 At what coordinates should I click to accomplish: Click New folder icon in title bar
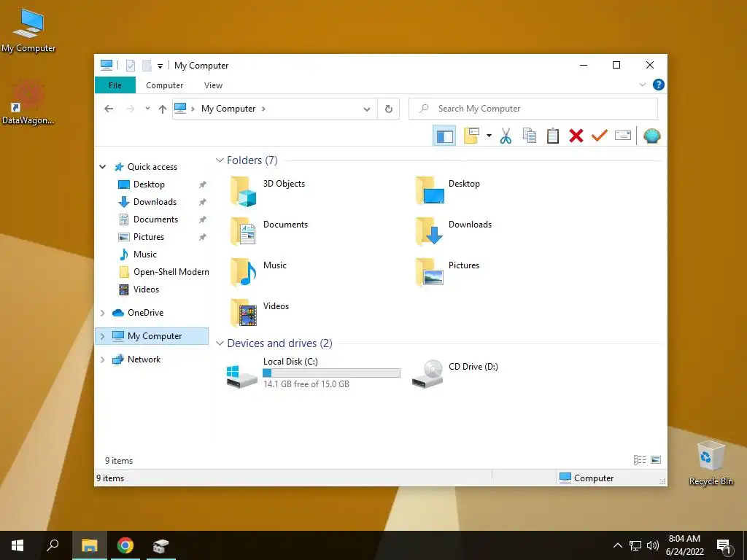pyautogui.click(x=146, y=66)
